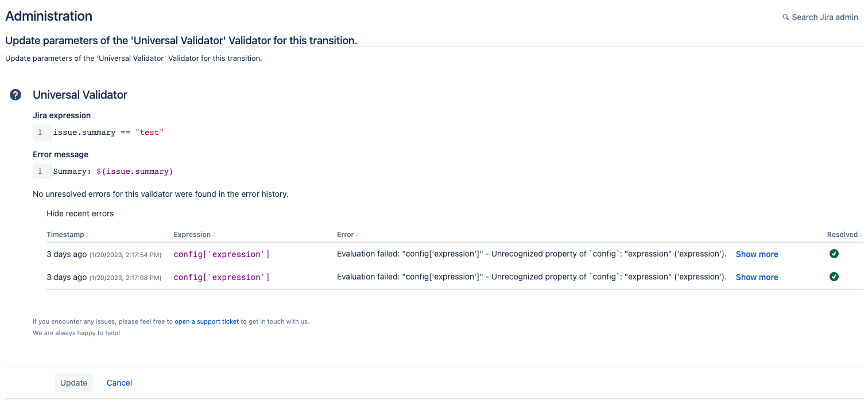Click the sort arrows on the Error column
This screenshot has width=868, height=408.
click(357, 235)
